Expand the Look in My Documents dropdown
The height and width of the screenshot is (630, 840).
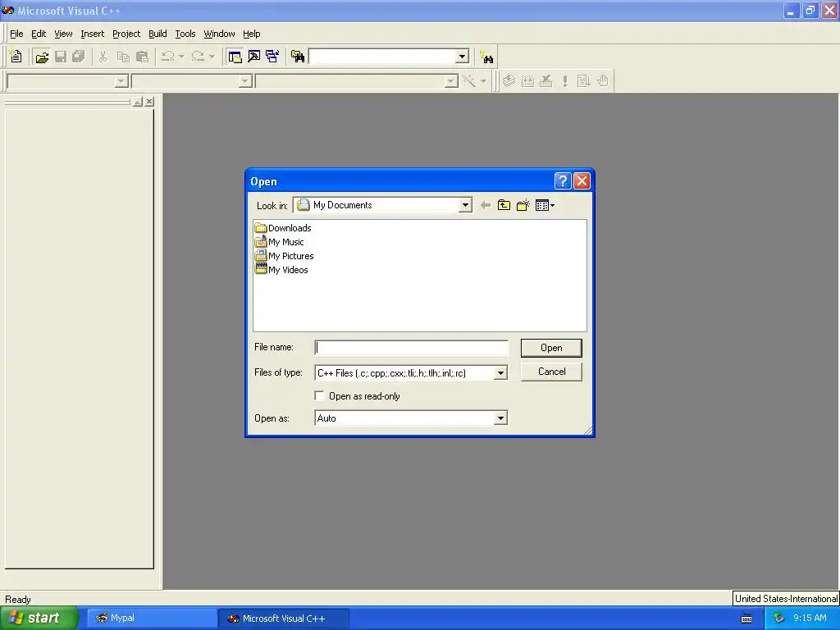click(465, 205)
